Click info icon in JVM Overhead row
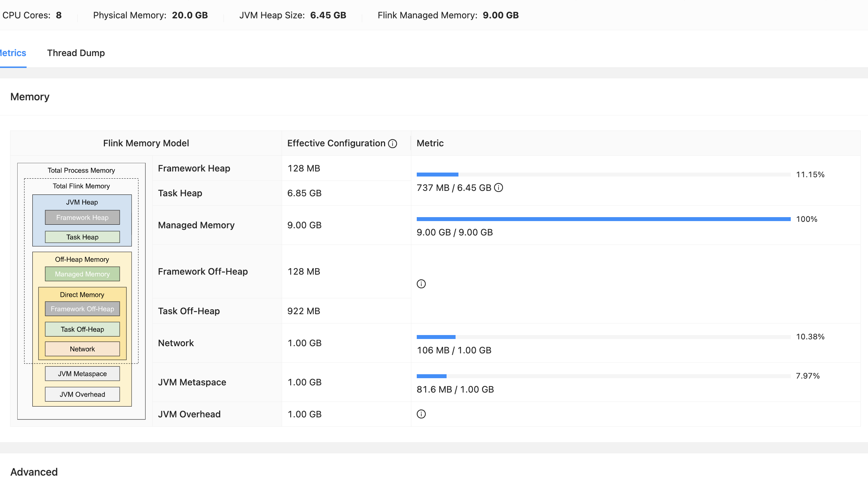 click(x=421, y=414)
